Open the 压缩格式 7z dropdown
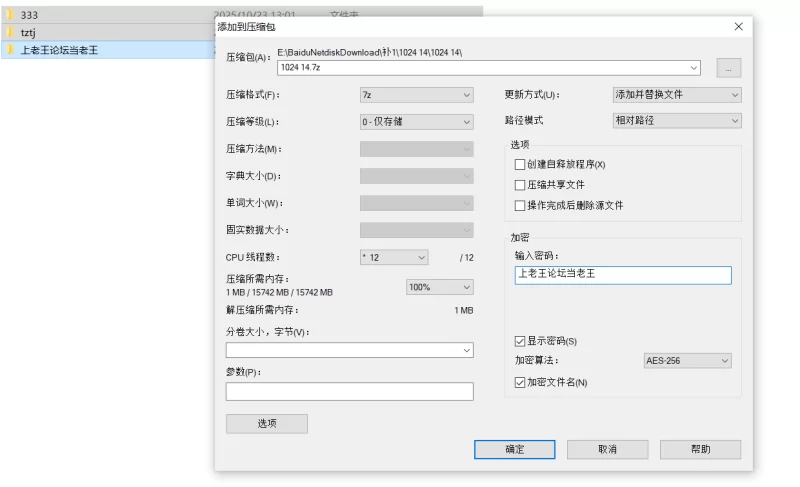Viewport: 800px width, 487px height. click(x=416, y=95)
